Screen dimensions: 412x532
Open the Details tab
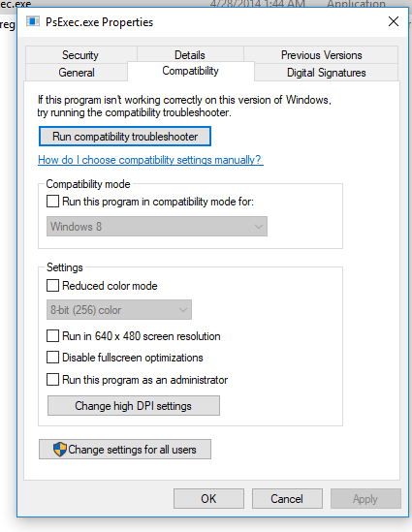tap(190, 54)
